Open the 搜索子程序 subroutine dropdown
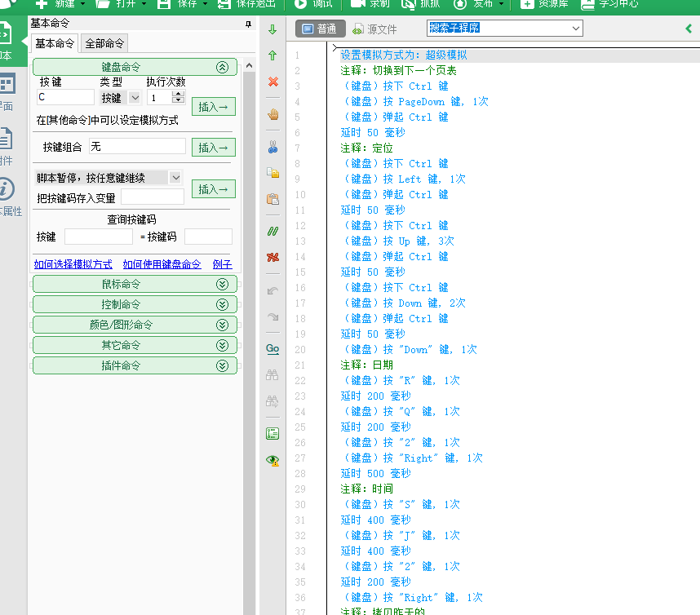The height and width of the screenshot is (615, 700). 503,27
